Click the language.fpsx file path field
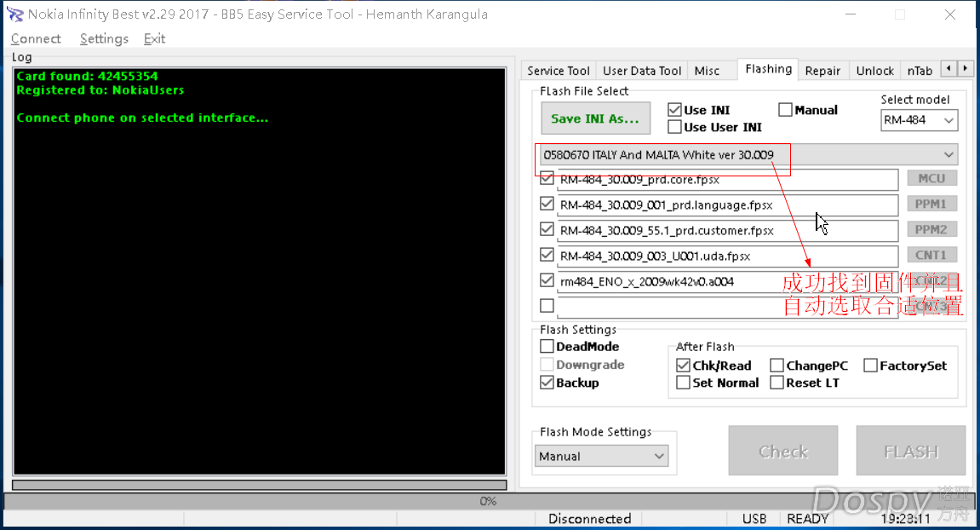This screenshot has width=980, height=530. [727, 205]
